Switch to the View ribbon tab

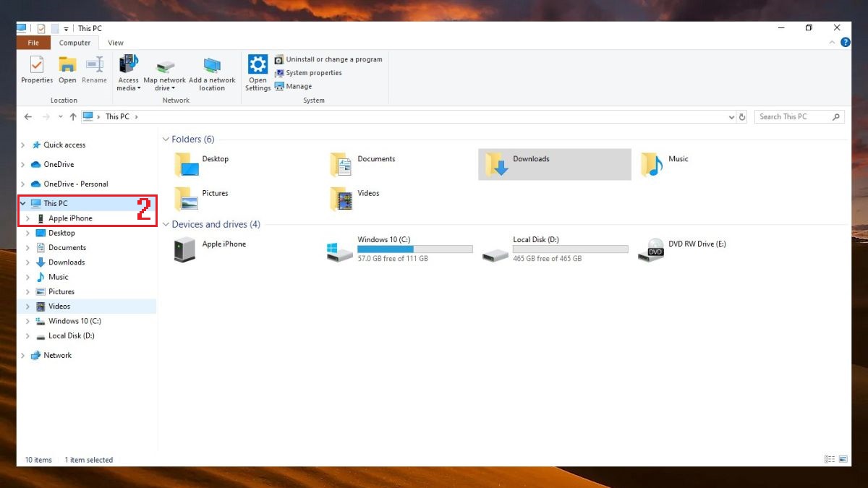(x=116, y=43)
